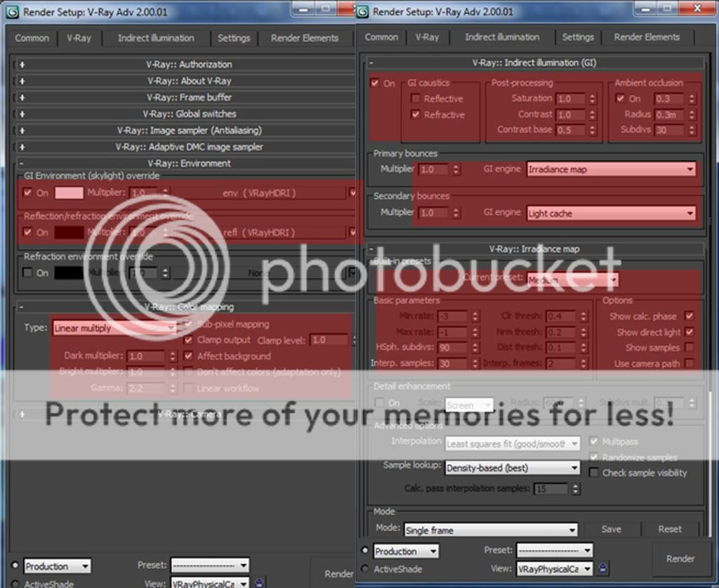Enable the Check sample visibility checkbox
719x588 pixels.
tap(593, 472)
